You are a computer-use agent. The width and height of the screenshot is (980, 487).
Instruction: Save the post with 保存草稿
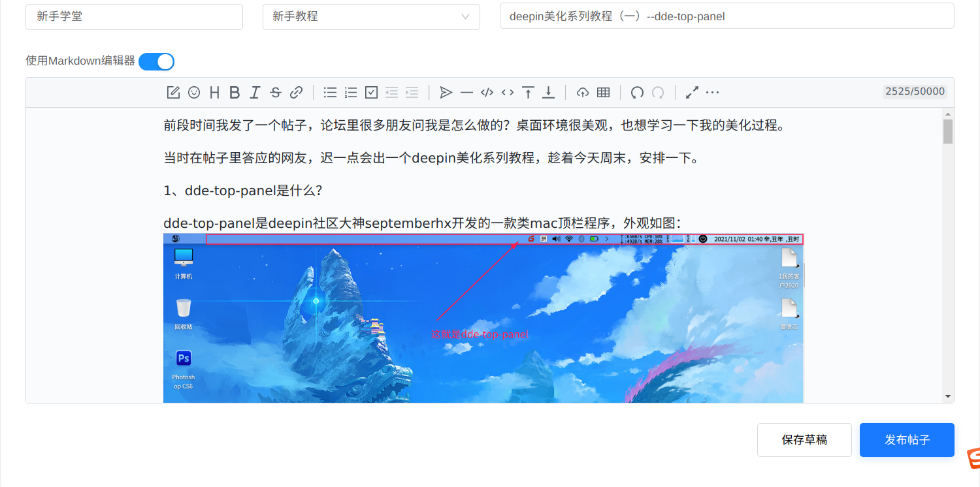click(804, 440)
